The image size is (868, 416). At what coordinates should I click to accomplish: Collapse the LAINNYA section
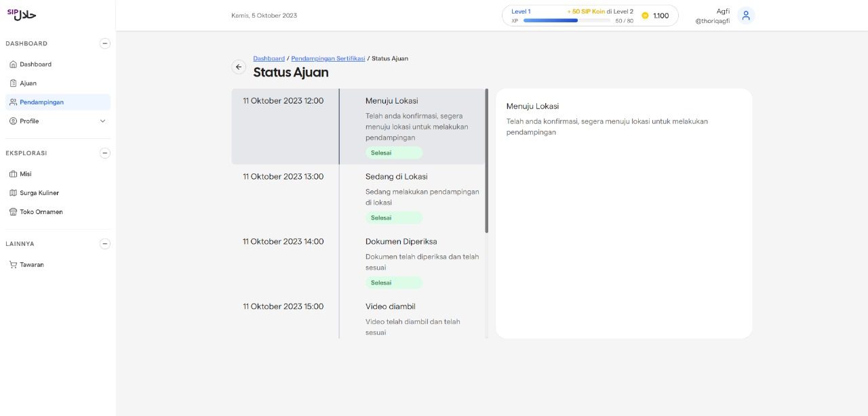tap(105, 243)
